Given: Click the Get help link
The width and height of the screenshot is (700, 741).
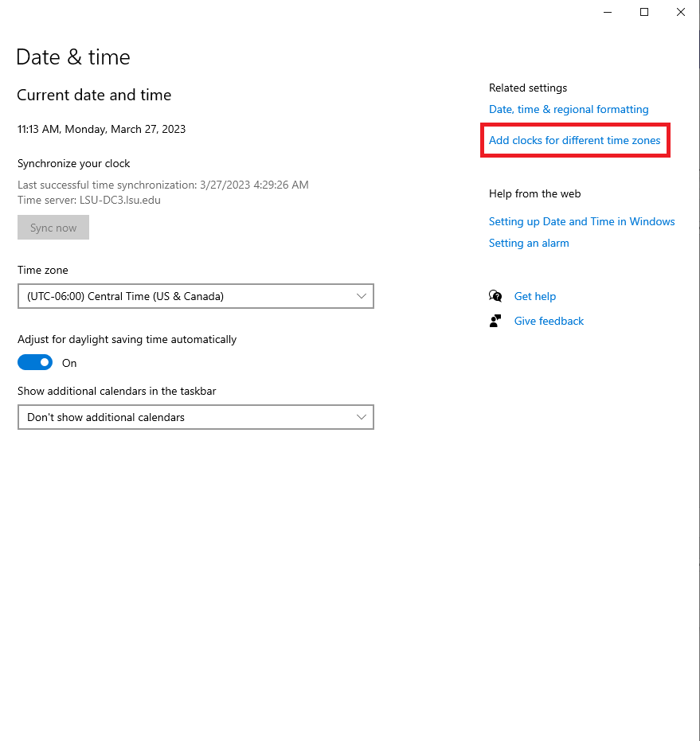Looking at the screenshot, I should click(x=535, y=296).
